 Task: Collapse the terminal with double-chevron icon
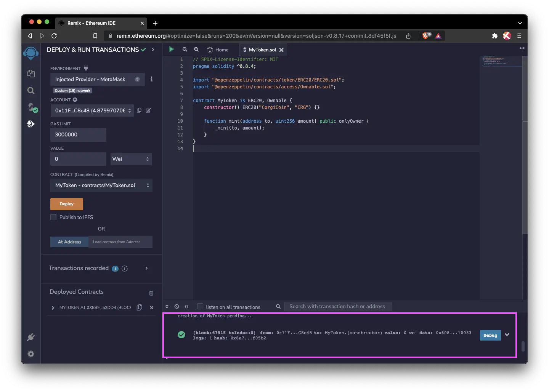tap(167, 306)
